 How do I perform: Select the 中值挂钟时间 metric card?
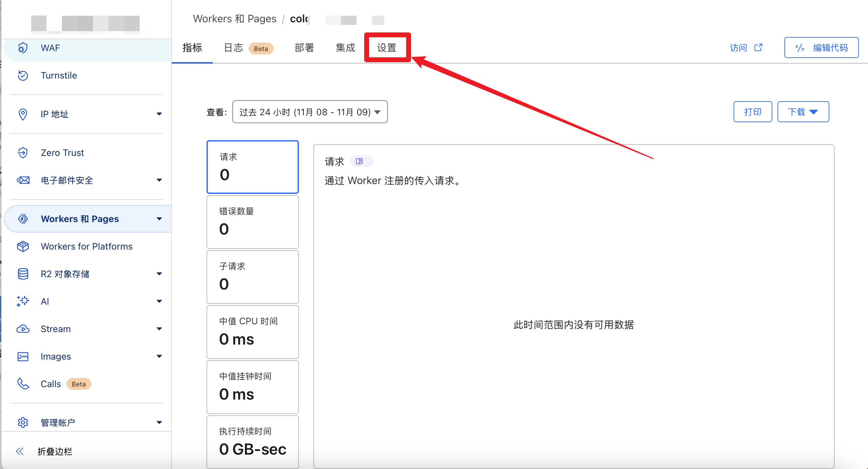click(252, 387)
